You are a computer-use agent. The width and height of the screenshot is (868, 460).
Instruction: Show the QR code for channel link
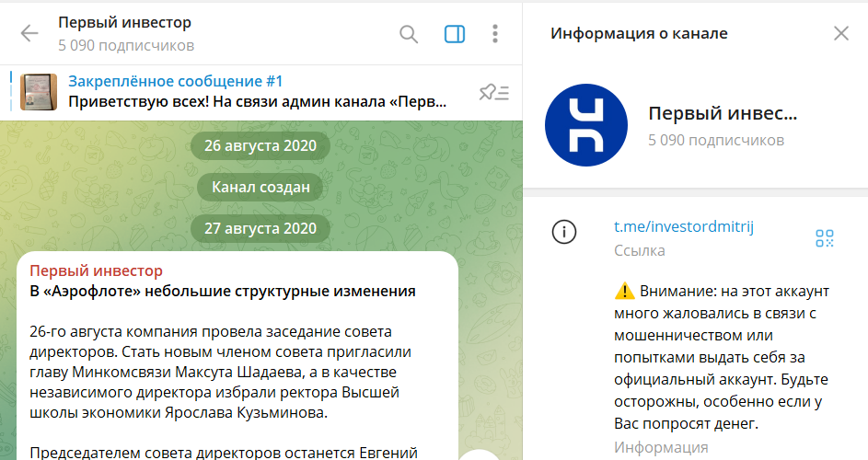pos(824,238)
